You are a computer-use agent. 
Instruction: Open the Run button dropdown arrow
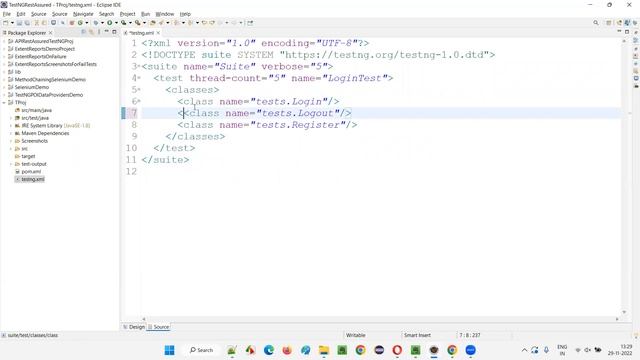pyautogui.click(x=116, y=23)
